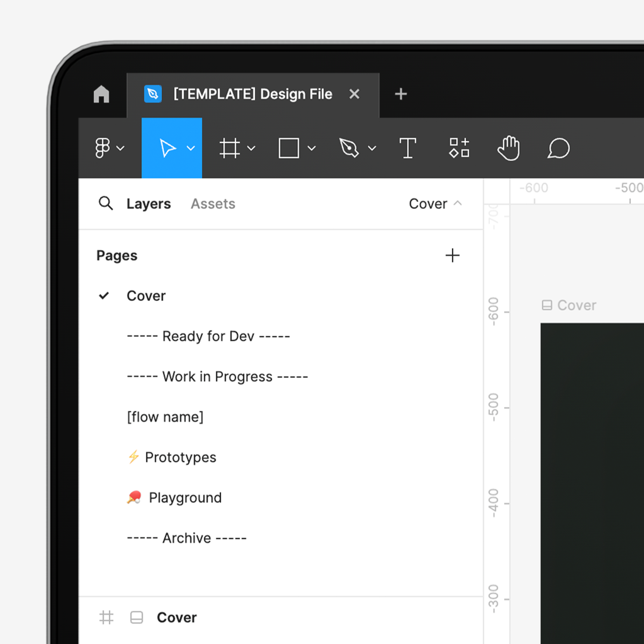Select the Comment tool
The image size is (644, 644).
point(559,148)
